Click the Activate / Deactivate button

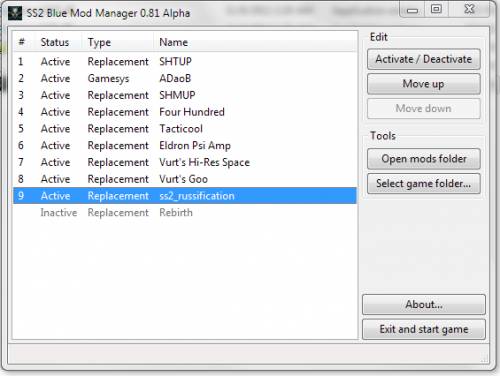pos(424,59)
